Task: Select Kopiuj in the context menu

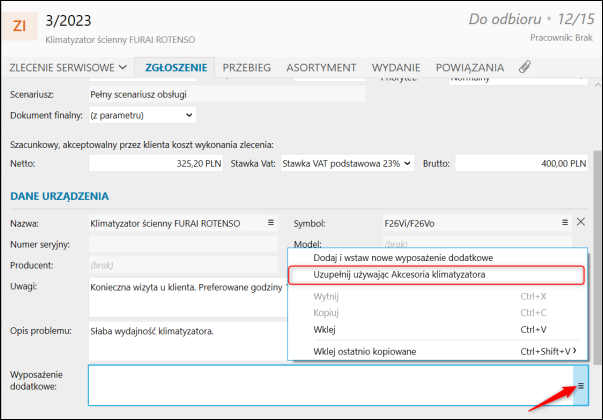Action: point(437,313)
